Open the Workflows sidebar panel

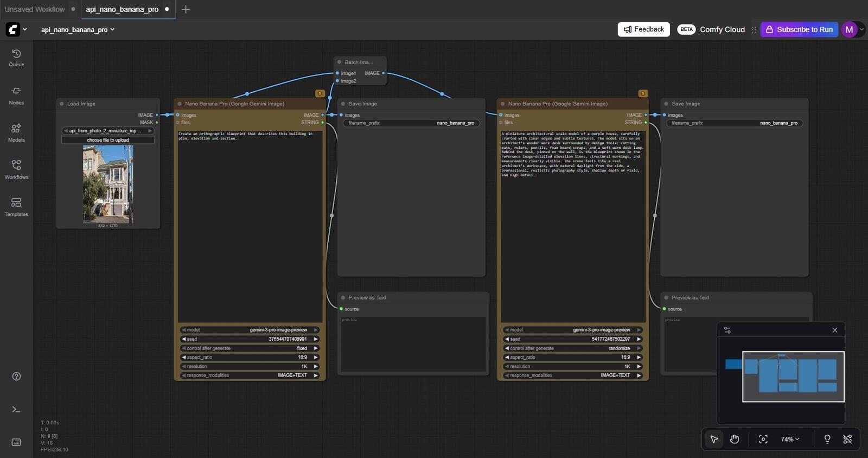pos(16,169)
